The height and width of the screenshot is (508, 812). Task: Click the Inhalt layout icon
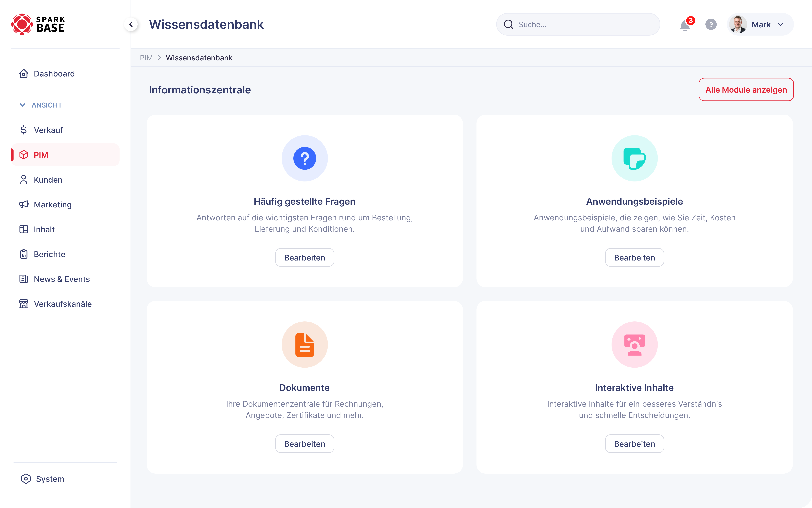click(24, 229)
